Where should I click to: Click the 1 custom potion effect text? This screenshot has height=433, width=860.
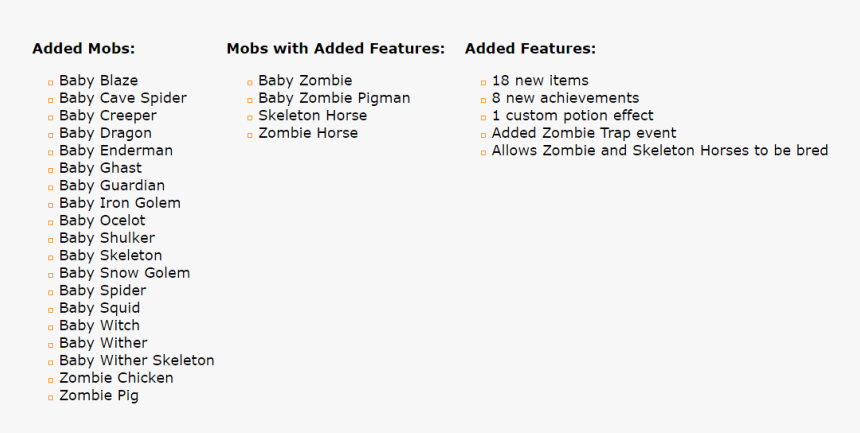(573, 116)
